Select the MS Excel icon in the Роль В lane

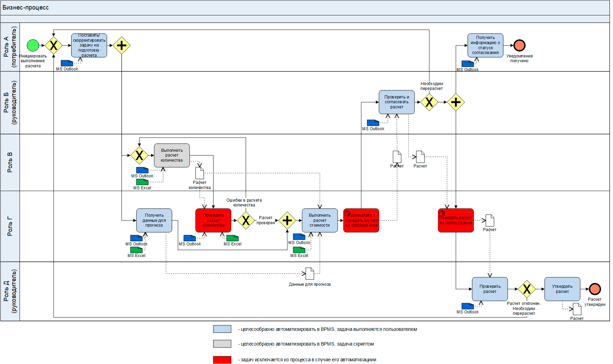tap(142, 182)
